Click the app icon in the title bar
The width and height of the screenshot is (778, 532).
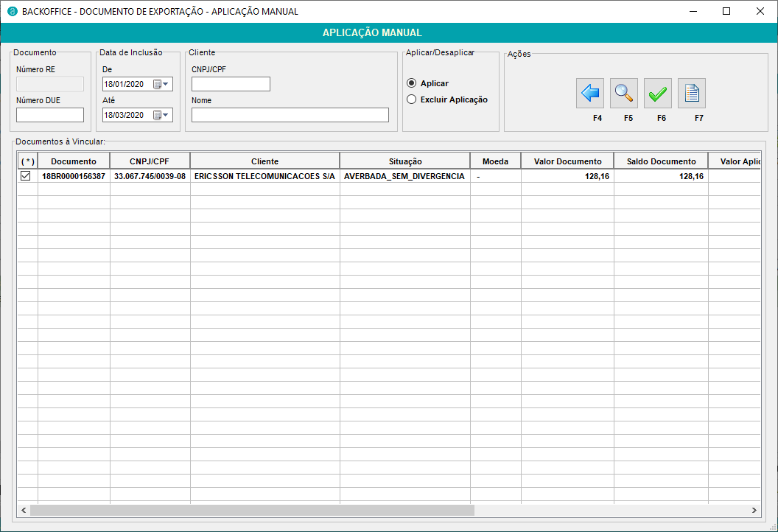tap(12, 11)
